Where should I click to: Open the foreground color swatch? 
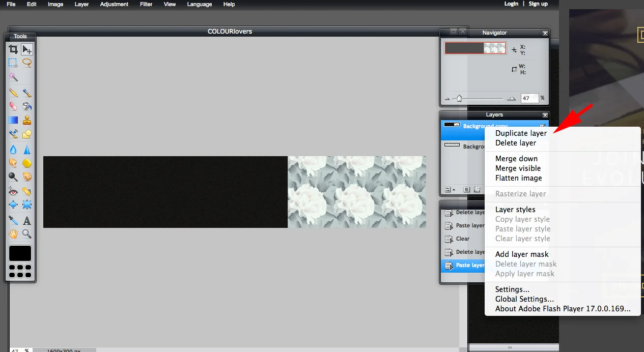[20, 253]
